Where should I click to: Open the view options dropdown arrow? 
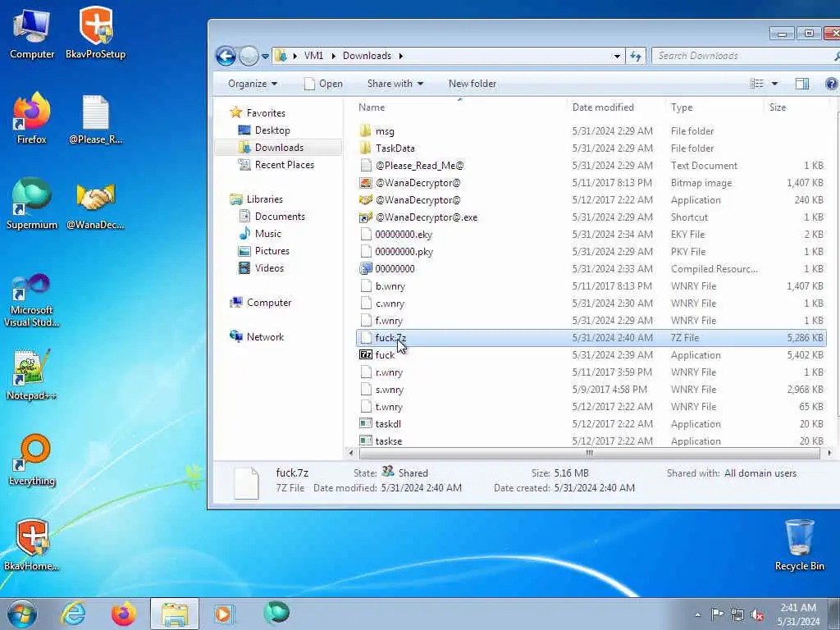(774, 84)
